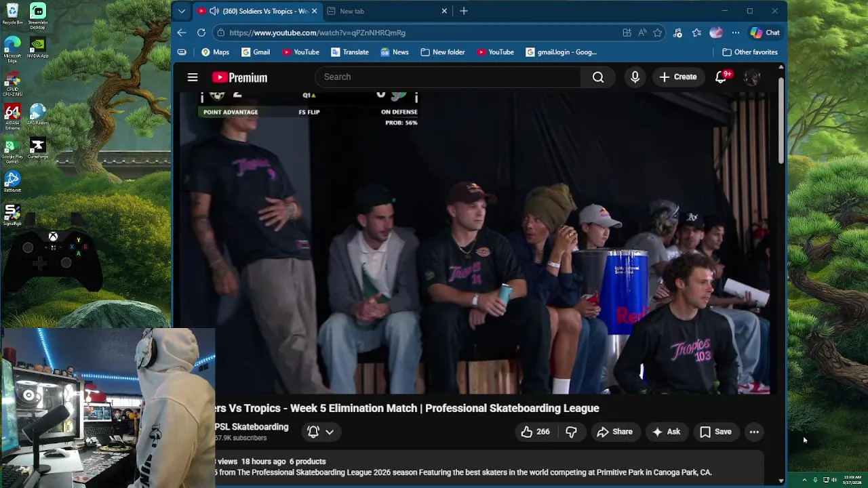Viewport: 868px width, 488px height.
Task: Click the YouTube search magnifier button
Action: point(598,77)
